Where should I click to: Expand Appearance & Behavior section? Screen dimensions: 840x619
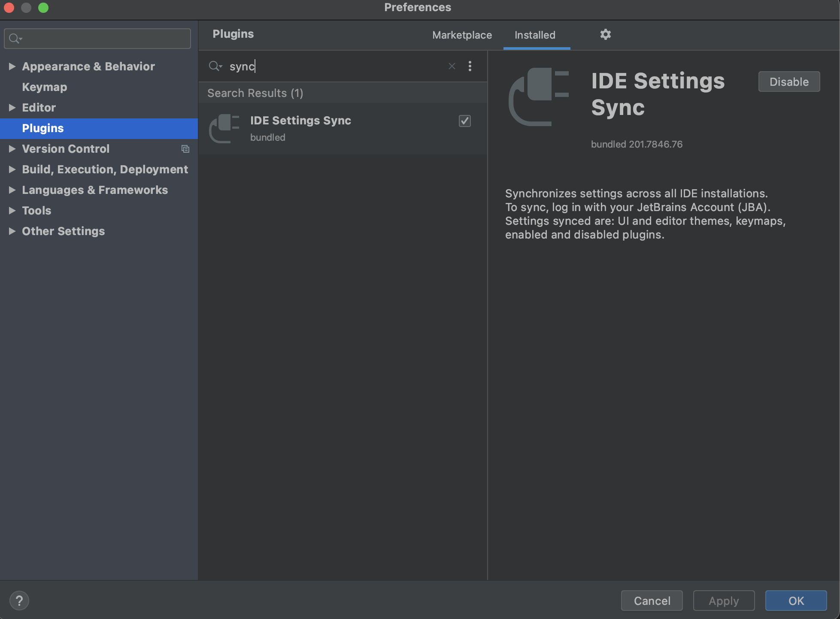(x=12, y=66)
